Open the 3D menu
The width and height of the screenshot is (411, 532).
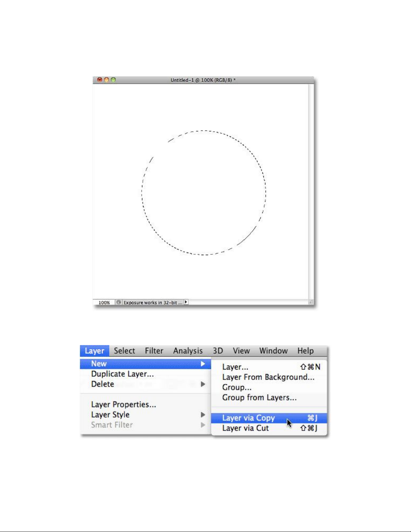click(218, 351)
